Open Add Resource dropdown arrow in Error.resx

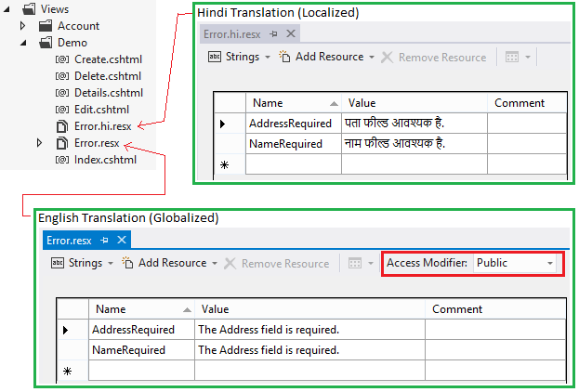pos(215,264)
